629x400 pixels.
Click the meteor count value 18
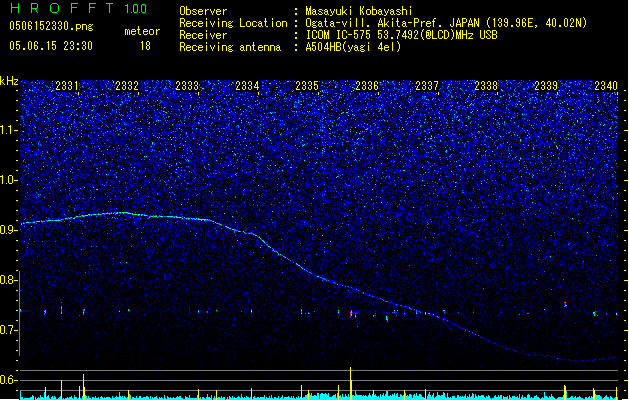[145, 46]
